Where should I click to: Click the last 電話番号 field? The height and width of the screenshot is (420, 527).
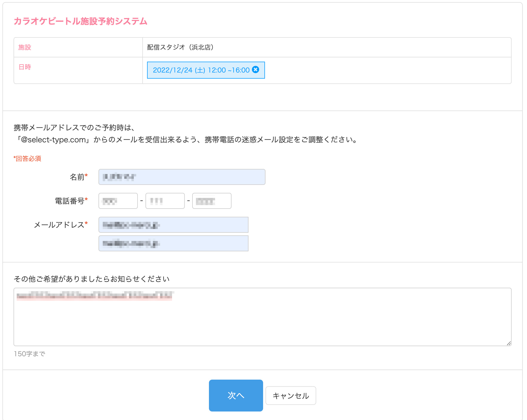[212, 201]
